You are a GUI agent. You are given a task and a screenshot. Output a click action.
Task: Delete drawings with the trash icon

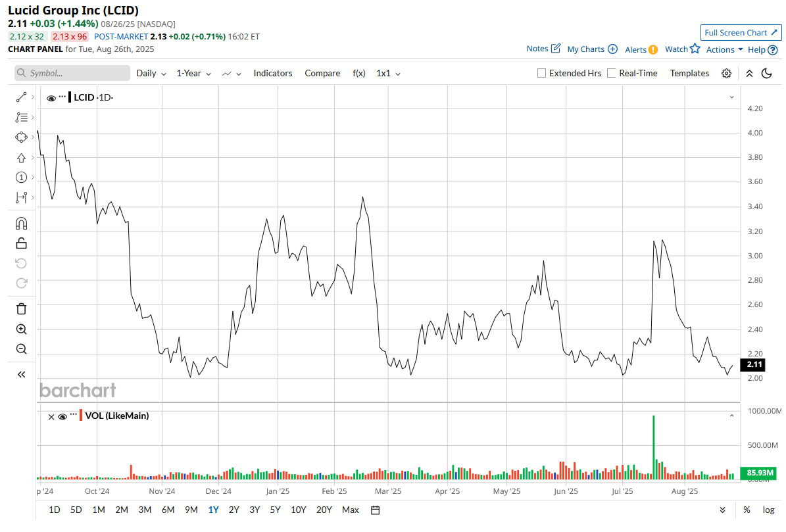(x=21, y=309)
